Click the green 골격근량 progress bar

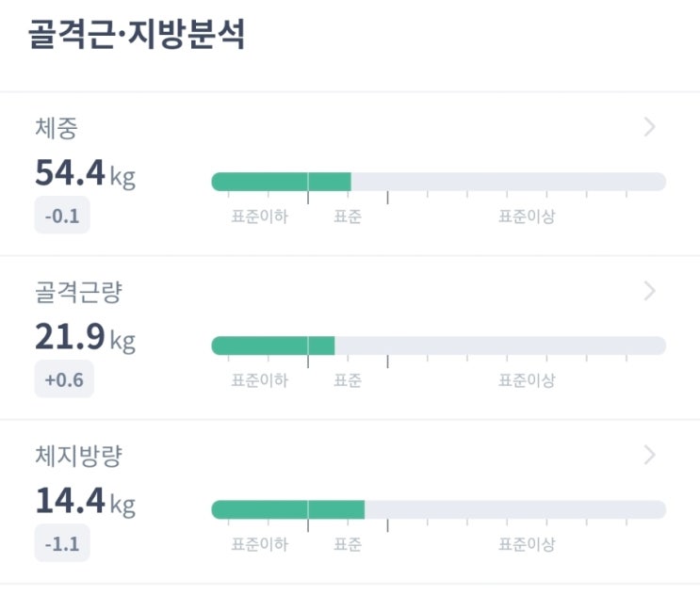(x=273, y=346)
